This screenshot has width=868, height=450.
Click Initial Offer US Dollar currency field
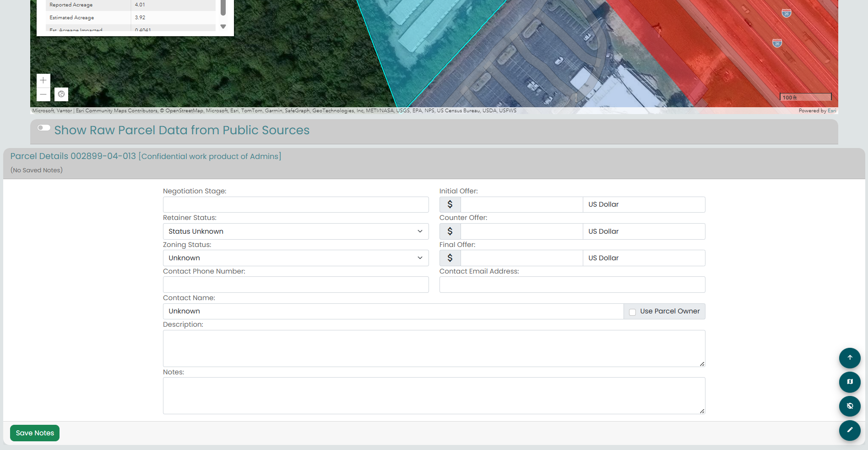[x=644, y=204]
